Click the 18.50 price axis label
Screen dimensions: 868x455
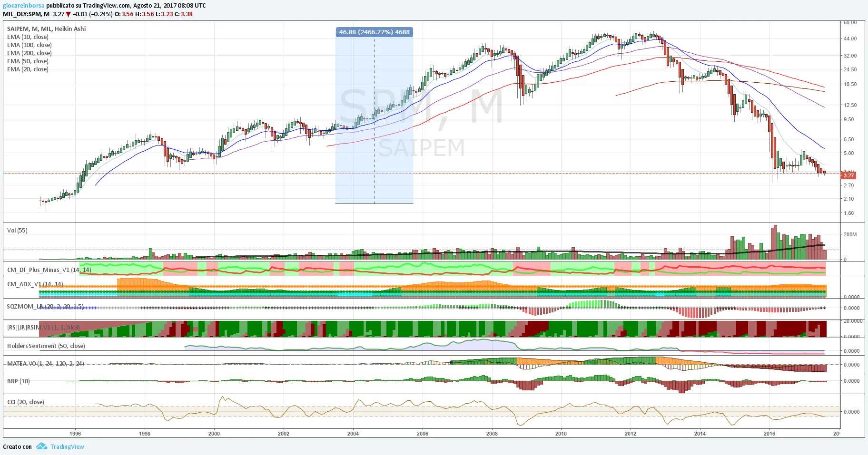[850, 84]
